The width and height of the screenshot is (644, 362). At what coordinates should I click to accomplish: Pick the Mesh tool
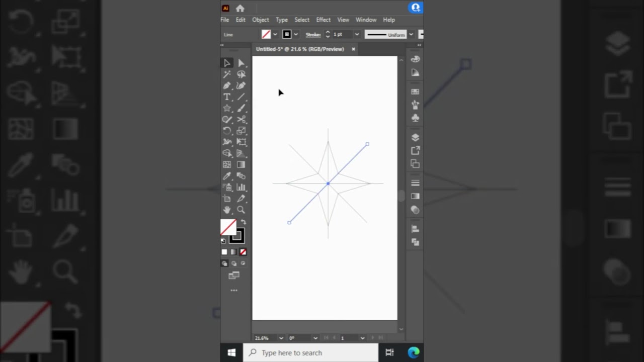point(227,164)
